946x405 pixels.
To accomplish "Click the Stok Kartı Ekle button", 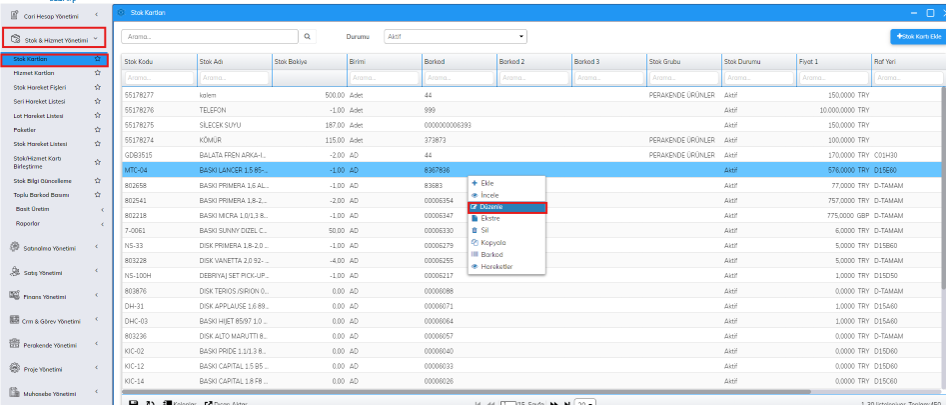I will [917, 36].
